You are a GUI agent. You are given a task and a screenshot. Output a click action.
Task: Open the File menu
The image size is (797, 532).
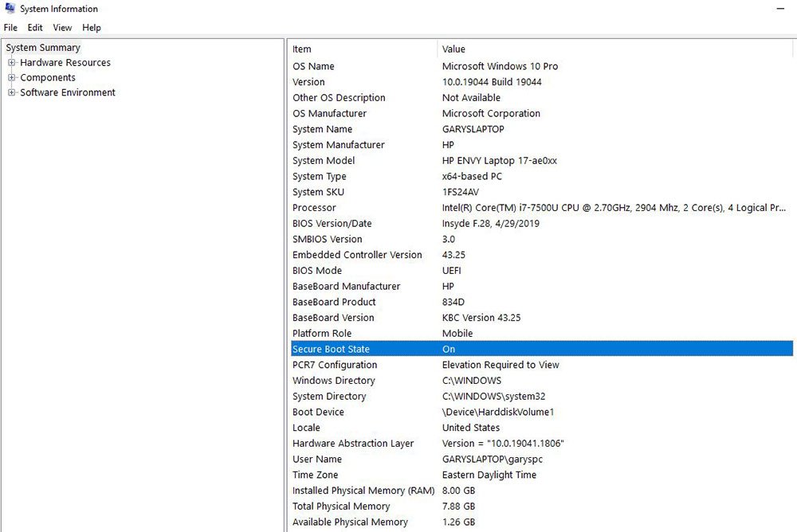click(10, 28)
